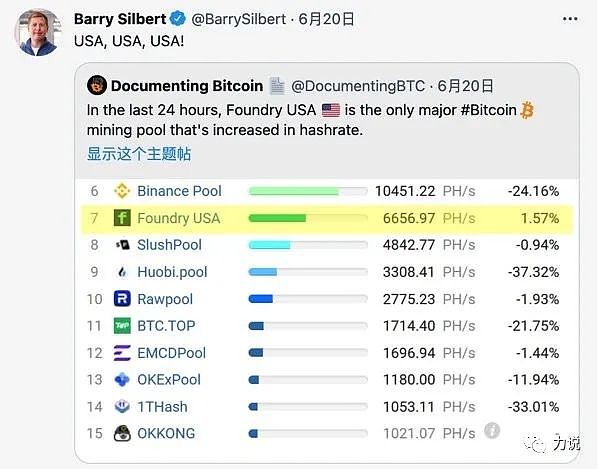Open the @DocumentingBTC handle link
The height and width of the screenshot is (469, 599).
358,86
